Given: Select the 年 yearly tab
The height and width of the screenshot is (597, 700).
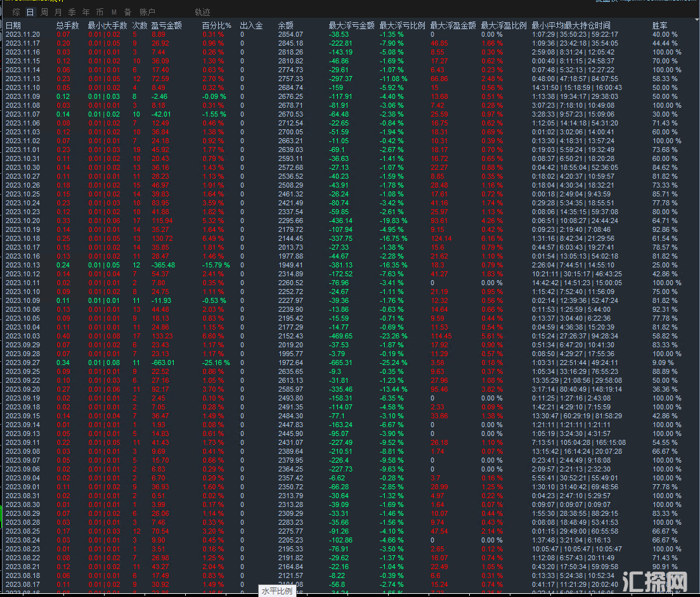Looking at the screenshot, I should tap(86, 12).
